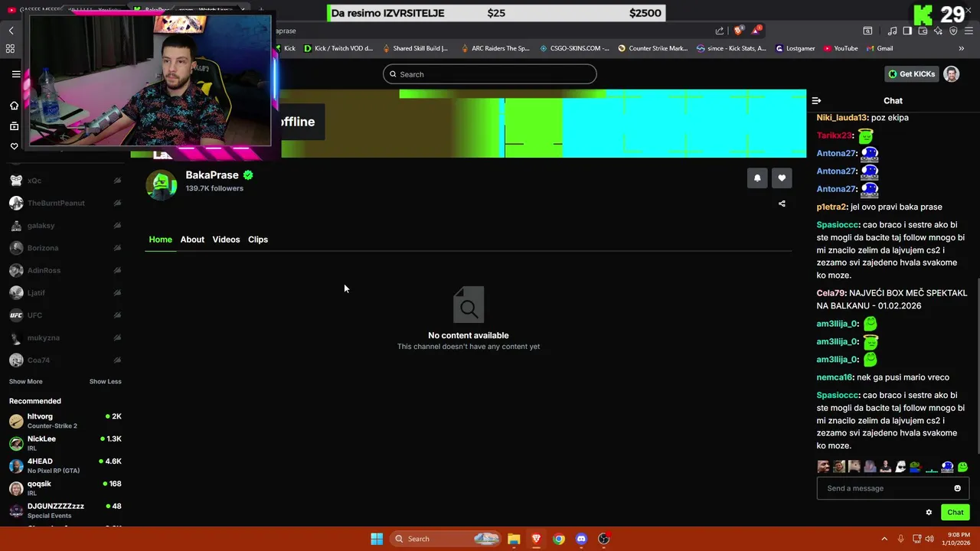The width and height of the screenshot is (980, 551).
Task: Click the Brave Shields icon
Action: pos(738,31)
